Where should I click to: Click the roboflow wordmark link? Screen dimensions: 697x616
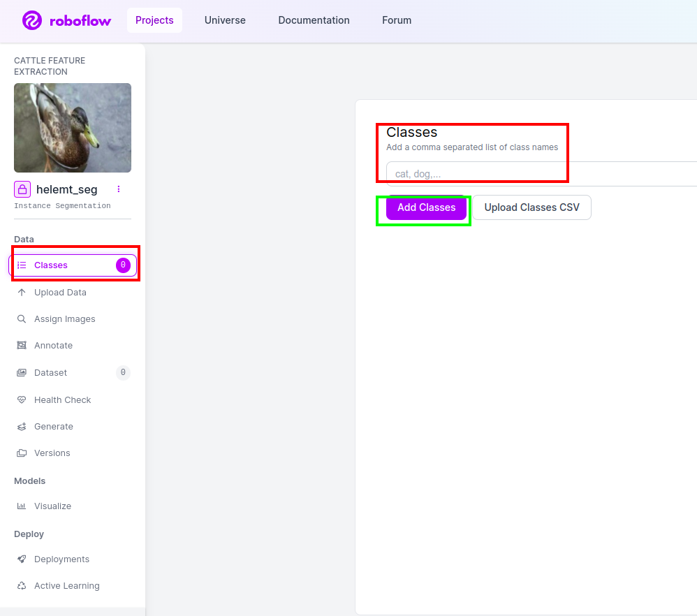80,21
